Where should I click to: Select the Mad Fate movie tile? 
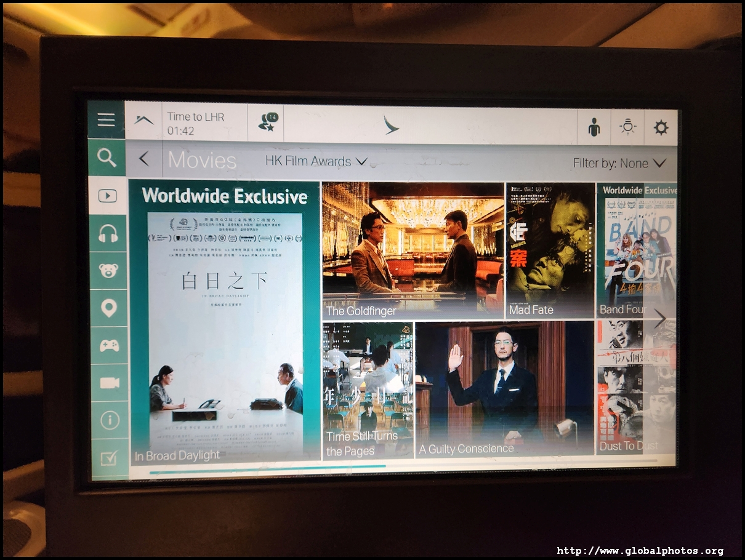pos(550,250)
